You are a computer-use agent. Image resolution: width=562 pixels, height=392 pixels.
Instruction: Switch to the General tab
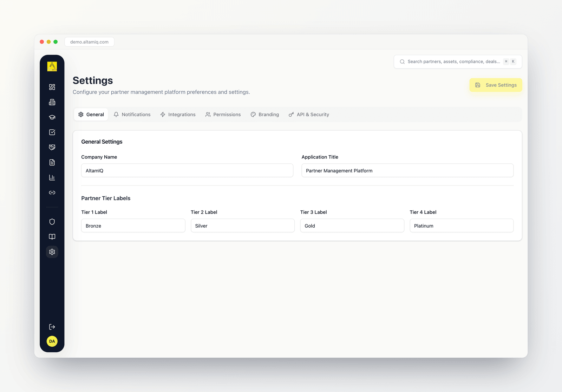pyautogui.click(x=91, y=115)
